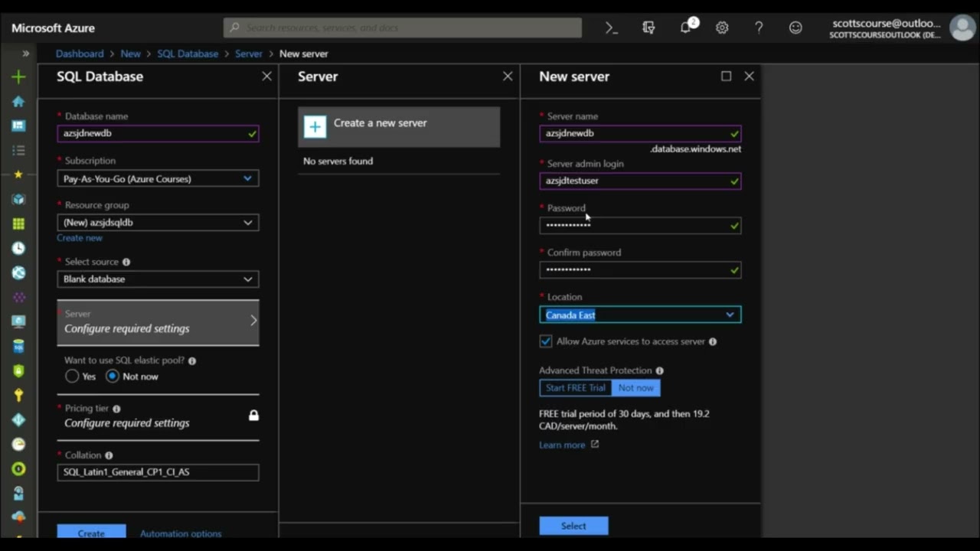Viewport: 980px width, 551px height.
Task: Expand the left sidebar with double chevron
Action: pos(25,54)
